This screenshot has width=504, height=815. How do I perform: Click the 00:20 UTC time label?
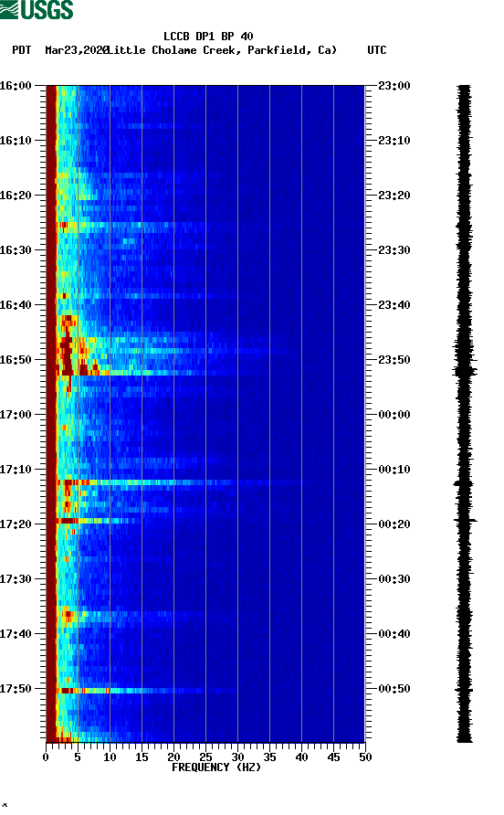pos(394,524)
